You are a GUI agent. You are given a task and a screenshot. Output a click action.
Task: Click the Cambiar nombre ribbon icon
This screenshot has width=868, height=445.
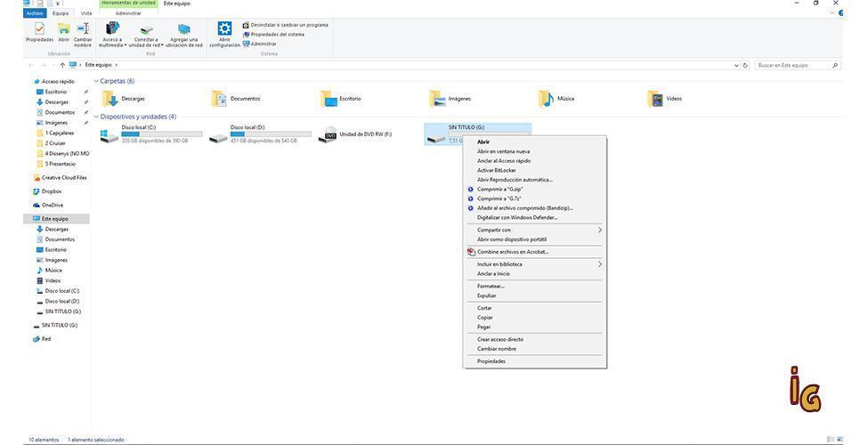(83, 35)
